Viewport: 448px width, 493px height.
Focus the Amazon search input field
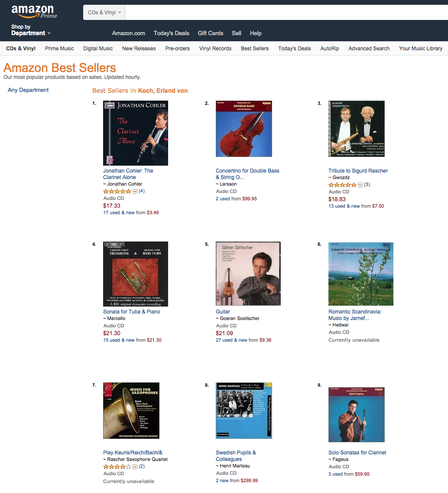tap(286, 13)
